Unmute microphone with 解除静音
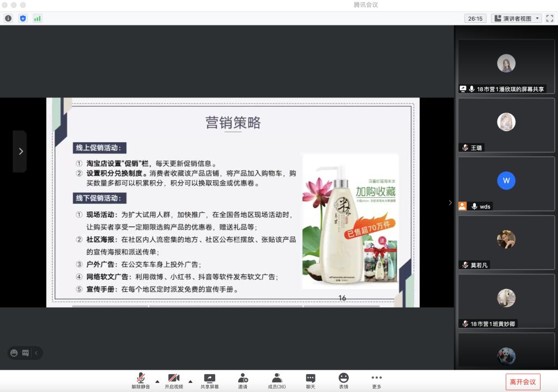This screenshot has height=392, width=558. [141, 381]
